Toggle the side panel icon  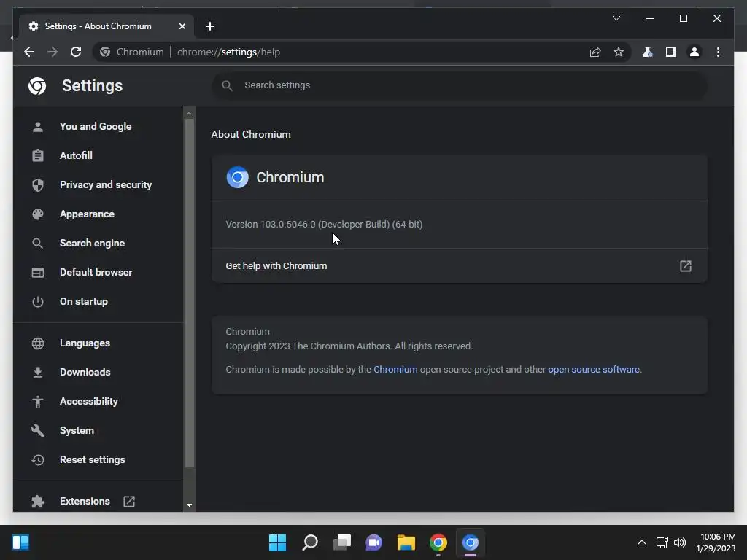click(671, 52)
